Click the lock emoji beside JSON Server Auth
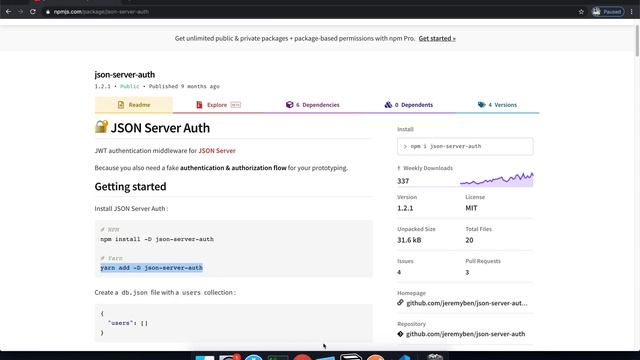This screenshot has width=640, height=360. tap(101, 127)
